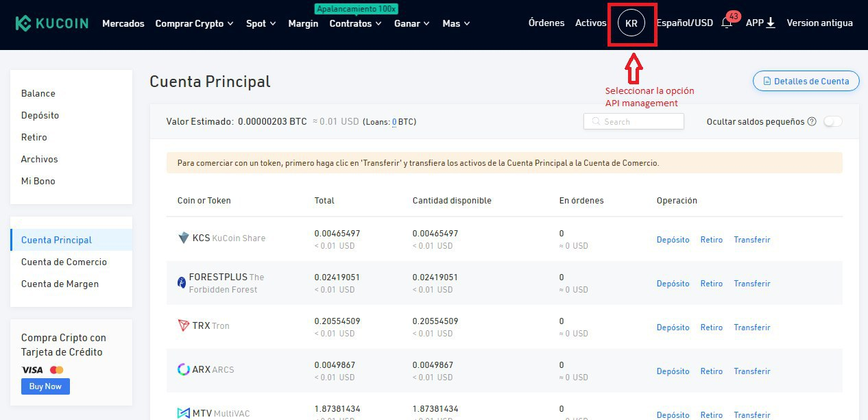Screen dimensions: 868x420
Task: Go to Activos
Action: click(x=591, y=23)
